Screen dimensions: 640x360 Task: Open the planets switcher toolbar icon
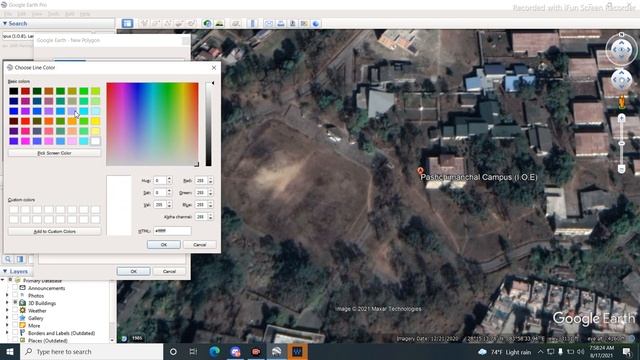pos(236,23)
